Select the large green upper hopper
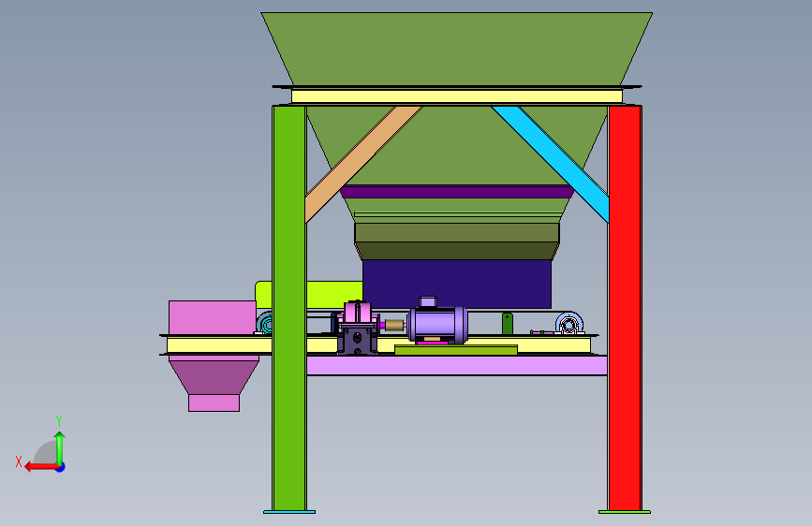This screenshot has width=812, height=526. pos(457,49)
